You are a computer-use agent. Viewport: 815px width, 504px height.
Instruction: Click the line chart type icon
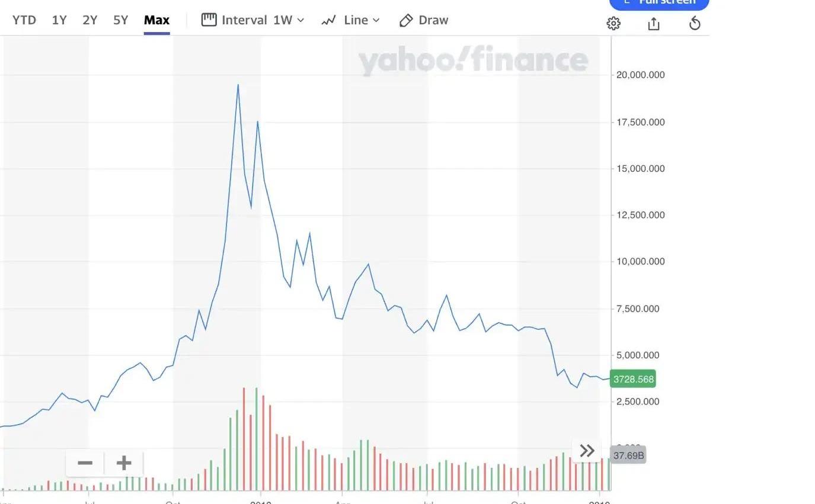[329, 21]
